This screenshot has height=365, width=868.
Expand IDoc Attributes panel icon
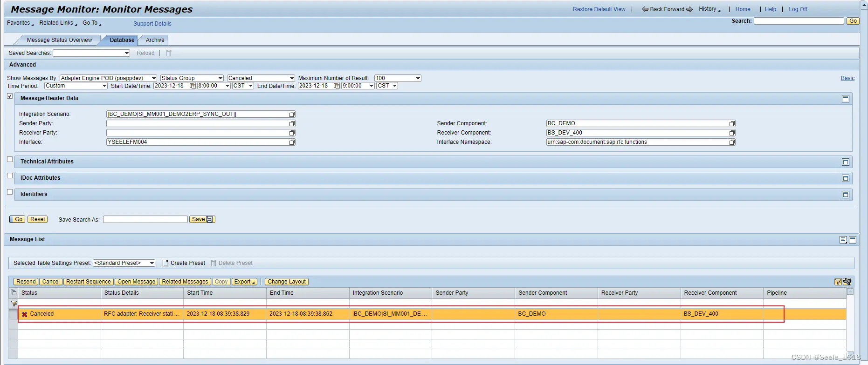tap(846, 178)
